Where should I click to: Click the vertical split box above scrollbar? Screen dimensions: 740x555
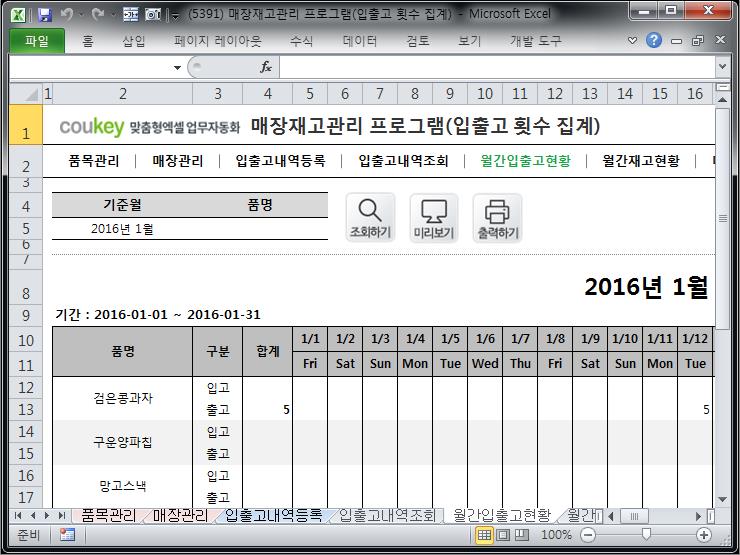[x=722, y=87]
